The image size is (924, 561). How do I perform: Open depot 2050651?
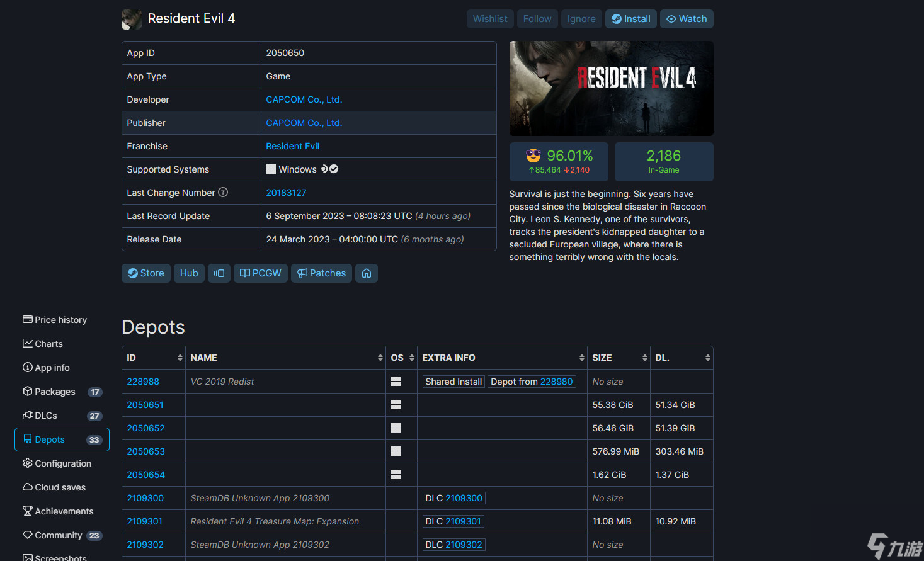click(145, 405)
